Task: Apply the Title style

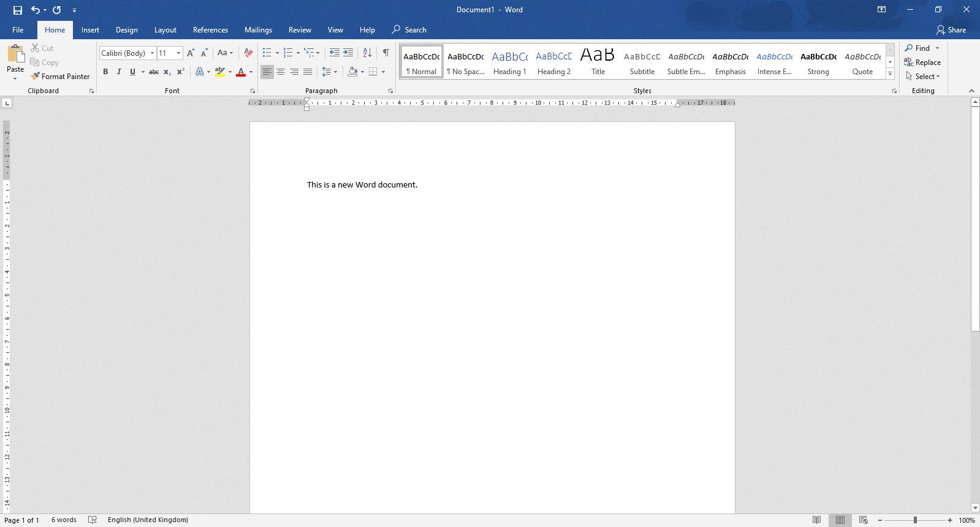Action: click(x=598, y=62)
